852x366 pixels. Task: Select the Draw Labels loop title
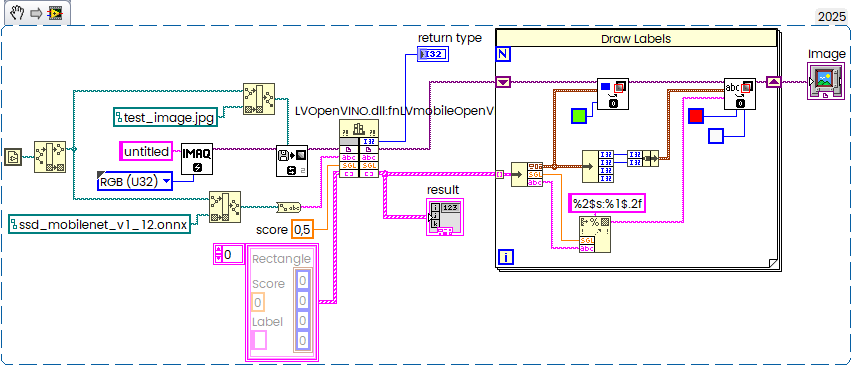click(x=636, y=39)
